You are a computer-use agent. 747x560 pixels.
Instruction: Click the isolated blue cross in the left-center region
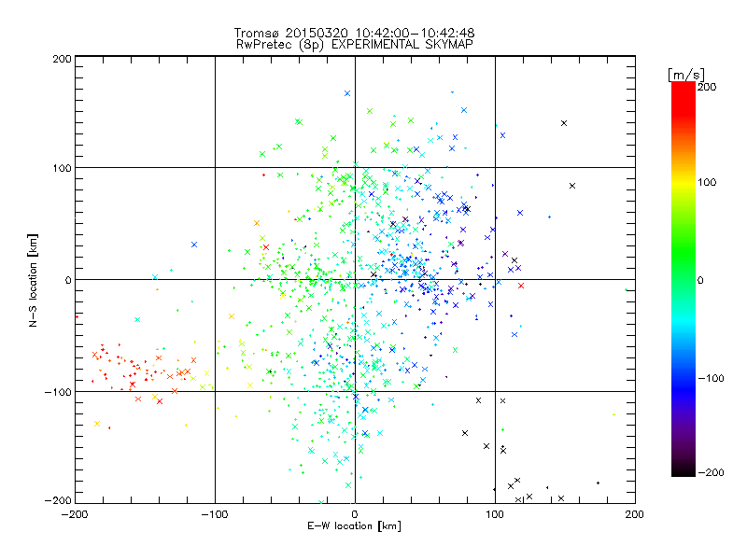(194, 245)
